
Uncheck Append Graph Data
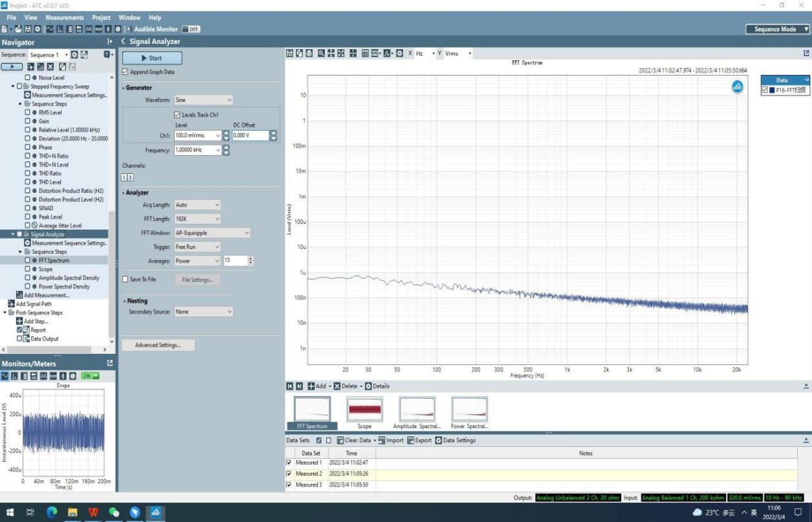click(x=125, y=72)
